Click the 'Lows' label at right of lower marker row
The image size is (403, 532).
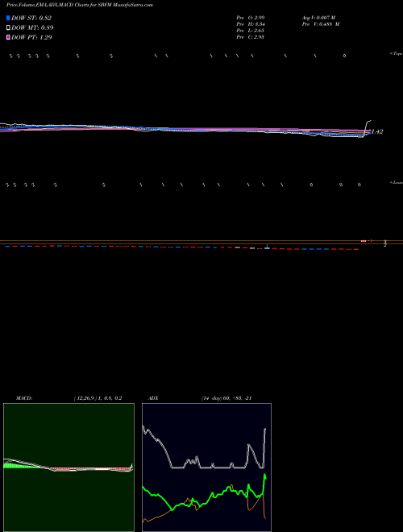397,182
